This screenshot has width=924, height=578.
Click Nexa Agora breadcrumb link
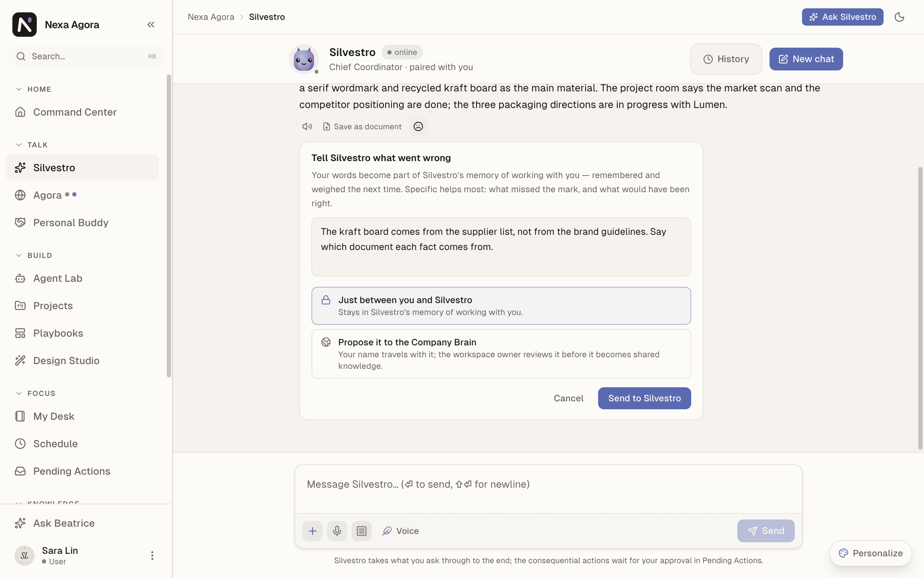(211, 17)
